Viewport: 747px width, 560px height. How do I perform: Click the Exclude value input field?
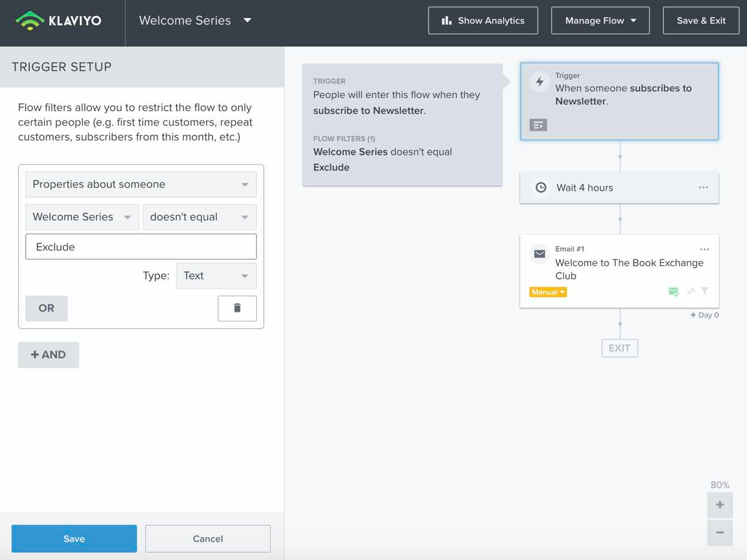point(141,247)
